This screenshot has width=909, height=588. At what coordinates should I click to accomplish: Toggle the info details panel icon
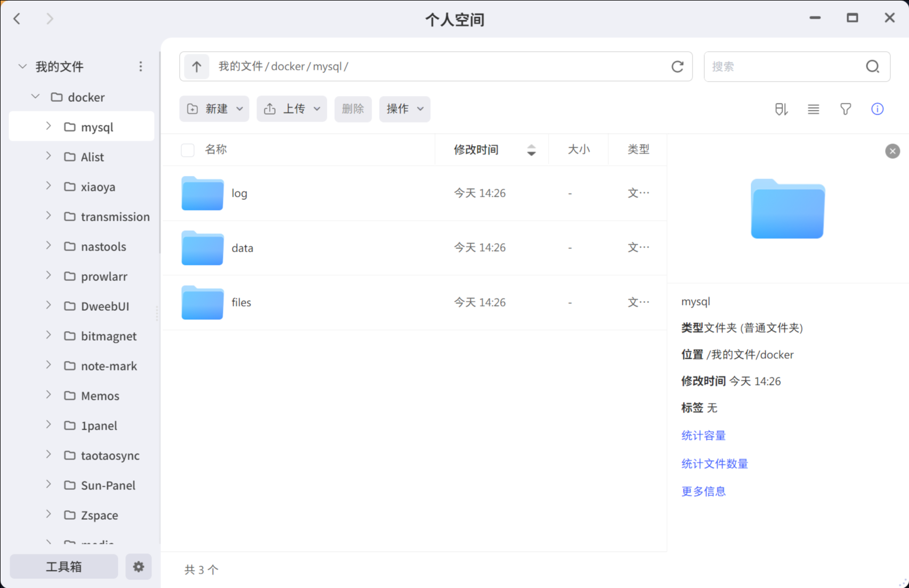(x=877, y=109)
